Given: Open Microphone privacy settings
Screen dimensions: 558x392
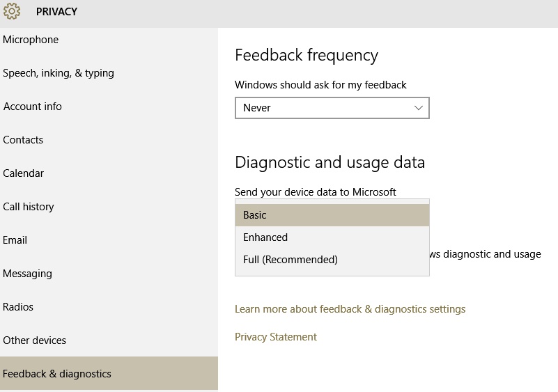Looking at the screenshot, I should coord(109,40).
